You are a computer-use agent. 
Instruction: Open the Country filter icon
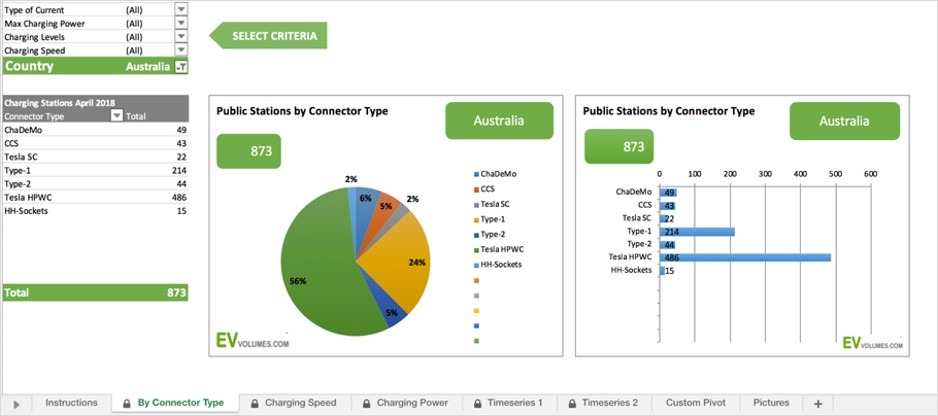point(181,67)
